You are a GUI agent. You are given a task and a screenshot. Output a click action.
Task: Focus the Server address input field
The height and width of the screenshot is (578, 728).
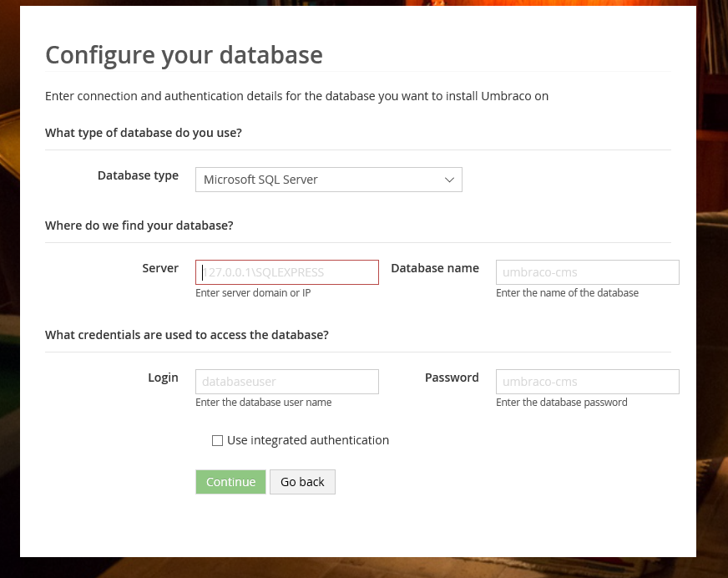pyautogui.click(x=287, y=272)
